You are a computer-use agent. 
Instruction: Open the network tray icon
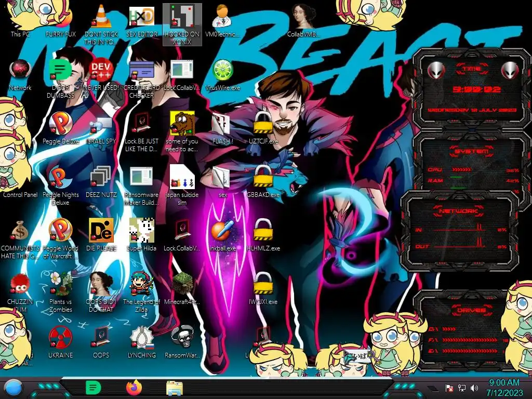point(461,388)
